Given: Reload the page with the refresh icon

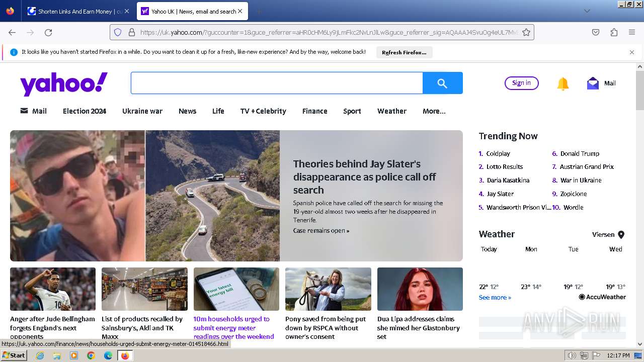Looking at the screenshot, I should pos(48,32).
